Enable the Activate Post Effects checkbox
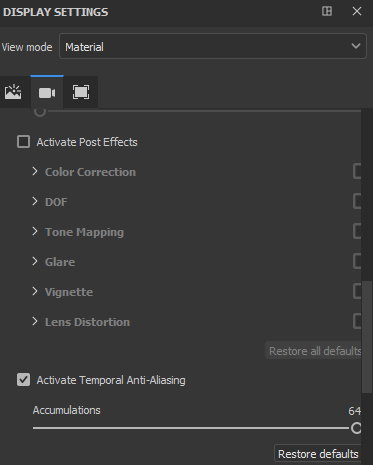Screen dimensions: 373x465 point(23,142)
